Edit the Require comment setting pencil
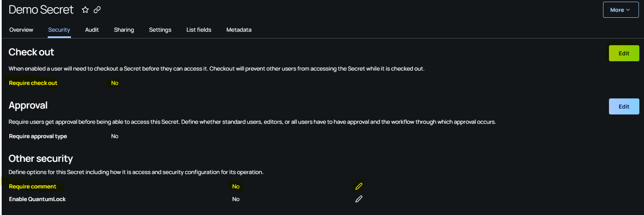The height and width of the screenshot is (215, 644). [359, 186]
